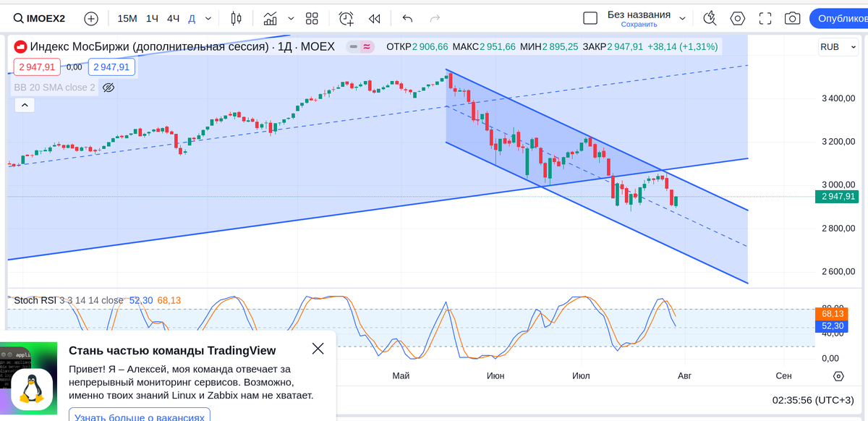The height and width of the screenshot is (421, 868).
Task: Click the 02:35:56 (UTC+3) timezone clock
Action: click(813, 400)
